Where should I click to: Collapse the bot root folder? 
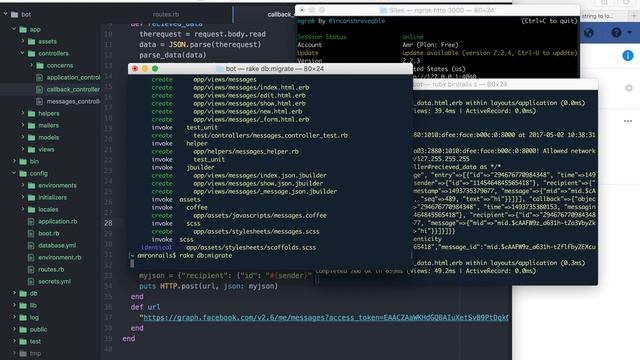(x=6, y=14)
